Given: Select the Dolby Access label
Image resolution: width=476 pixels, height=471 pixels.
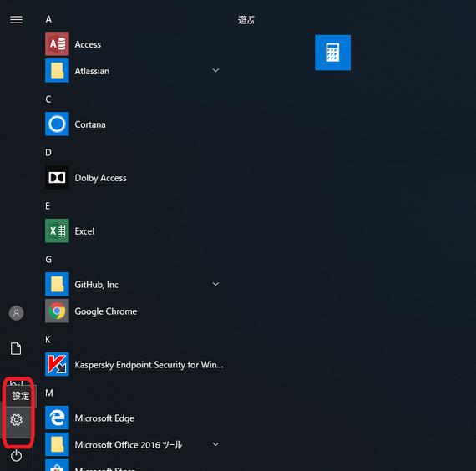Looking at the screenshot, I should [x=100, y=178].
